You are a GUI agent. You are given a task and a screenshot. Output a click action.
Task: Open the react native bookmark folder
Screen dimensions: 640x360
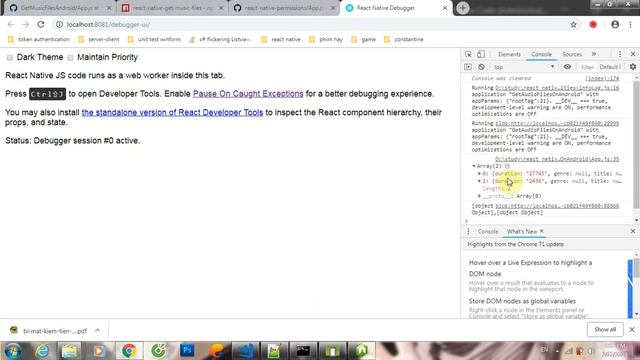(x=281, y=40)
